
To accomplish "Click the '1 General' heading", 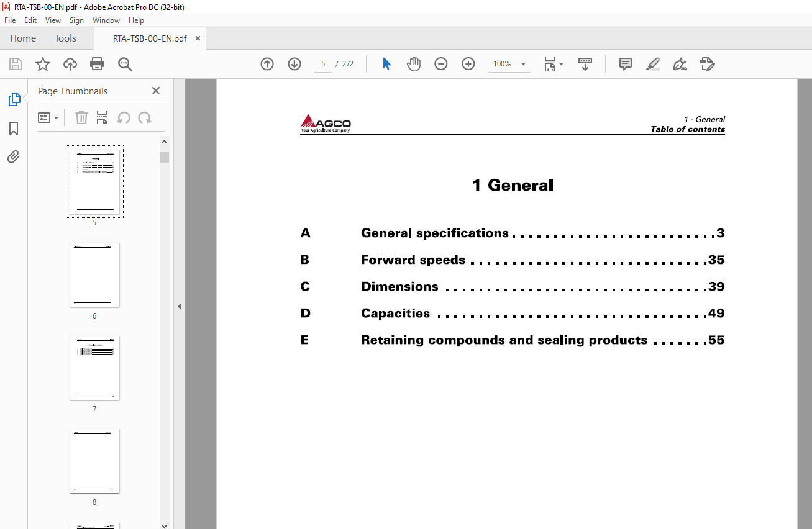I will click(513, 185).
